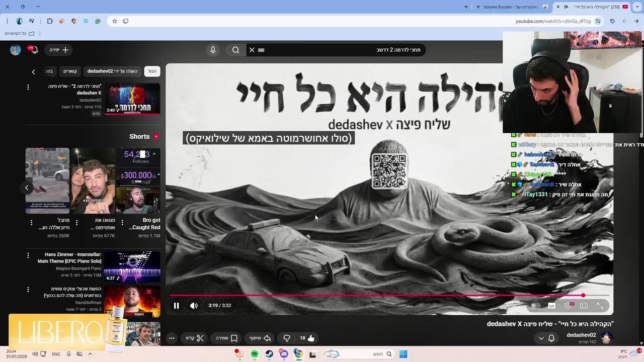Viewport: 644px width, 362px height.
Task: Switch to theater mode view
Action: 584,306
